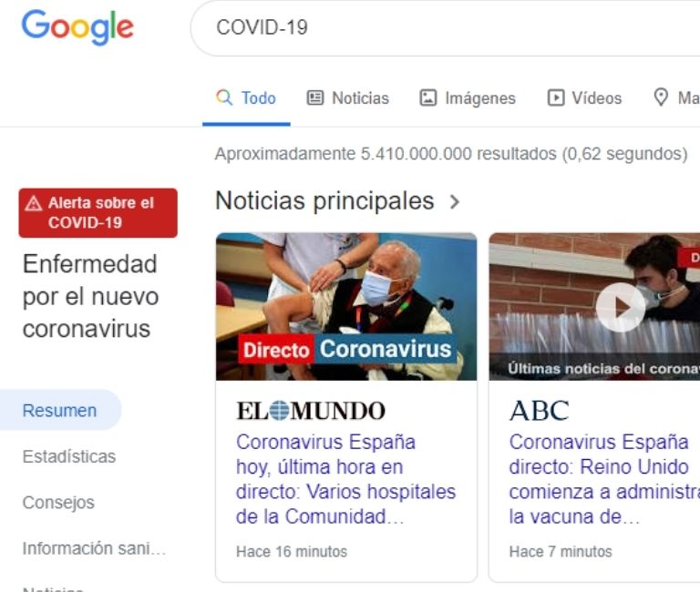Click the picture icon beside Imágenes
This screenshot has height=592, width=700.
[x=427, y=97]
